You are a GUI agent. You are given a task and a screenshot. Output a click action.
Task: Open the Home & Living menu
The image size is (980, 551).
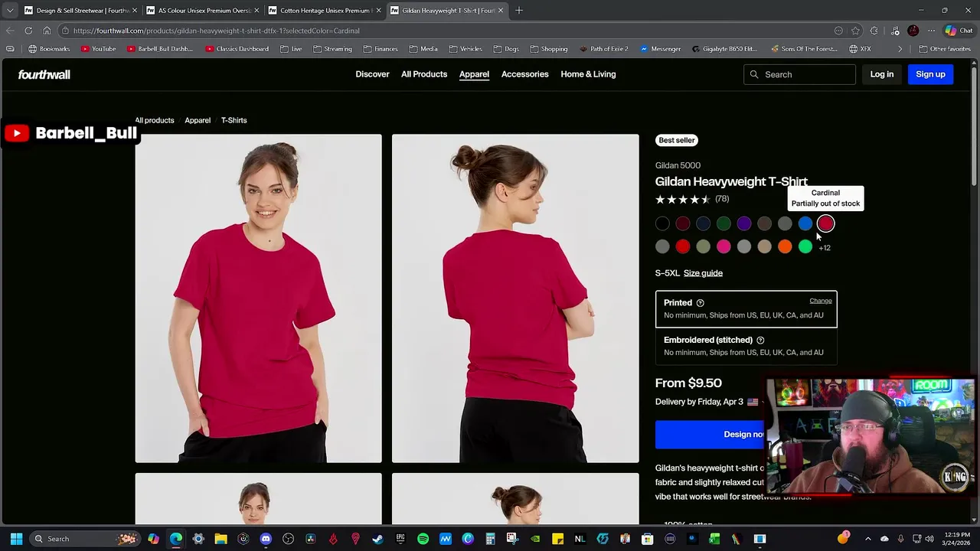click(x=588, y=74)
